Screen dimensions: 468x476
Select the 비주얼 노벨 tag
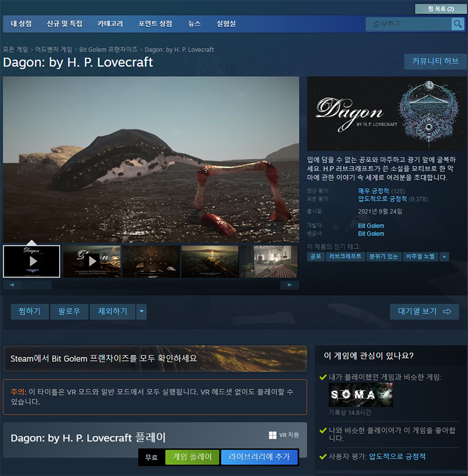tap(420, 257)
